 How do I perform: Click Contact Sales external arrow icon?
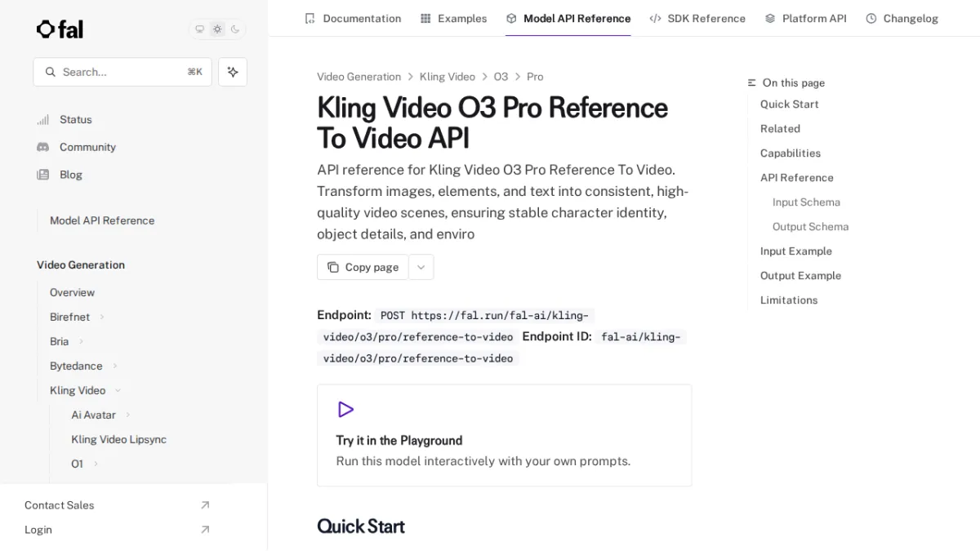(x=205, y=505)
